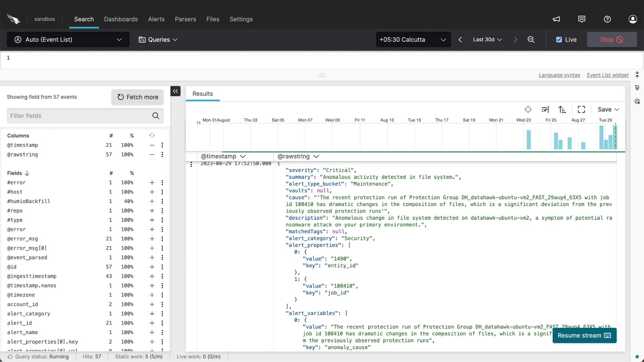Click the word wrap toolbar icon
Viewport: 644px width, 362px height.
point(545,110)
